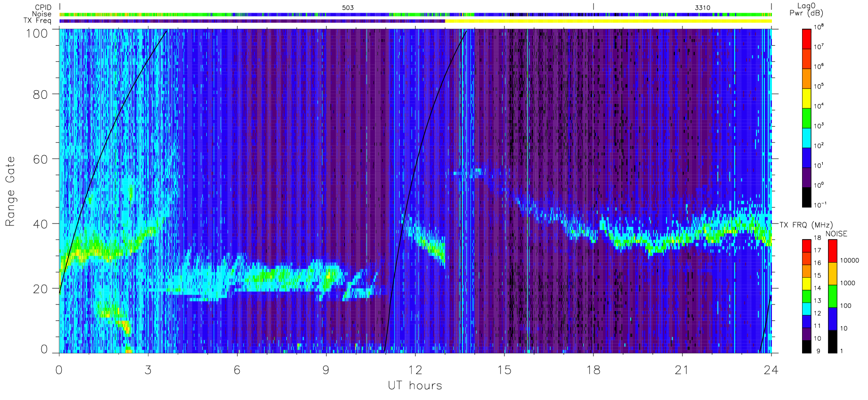Click y-axis tick label 80
This screenshot has height=400, width=868.
click(40, 95)
